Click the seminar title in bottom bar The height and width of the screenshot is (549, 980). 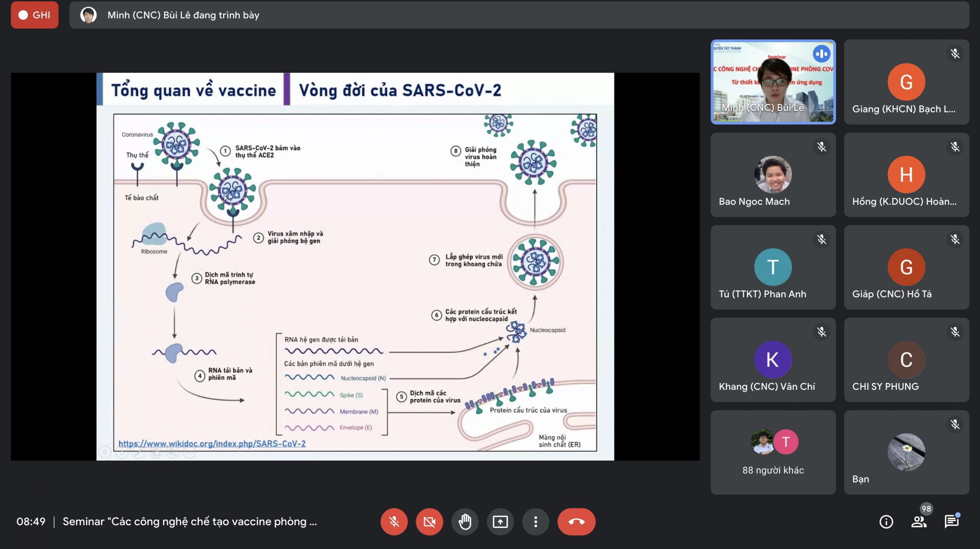click(189, 521)
